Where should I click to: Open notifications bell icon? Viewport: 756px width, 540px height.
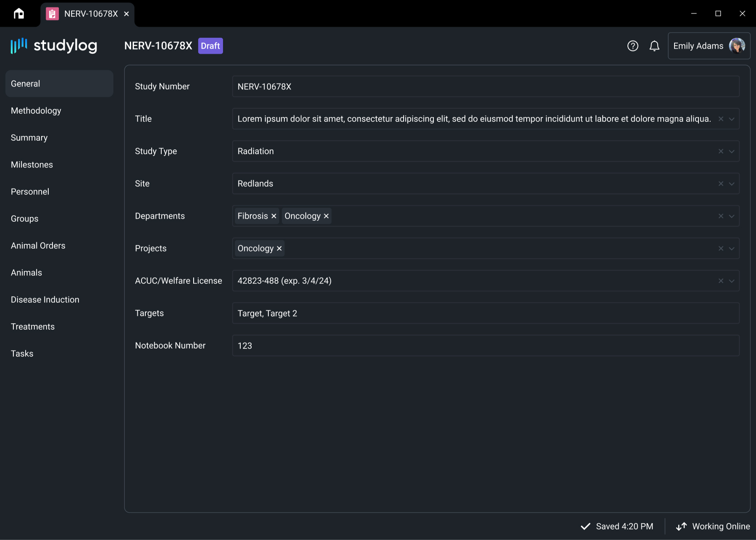point(654,46)
